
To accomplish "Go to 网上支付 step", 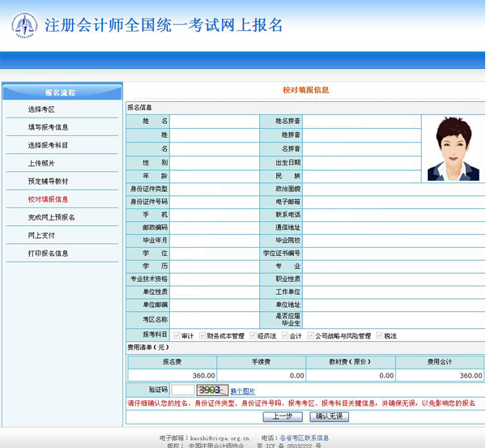I will pos(41,235).
